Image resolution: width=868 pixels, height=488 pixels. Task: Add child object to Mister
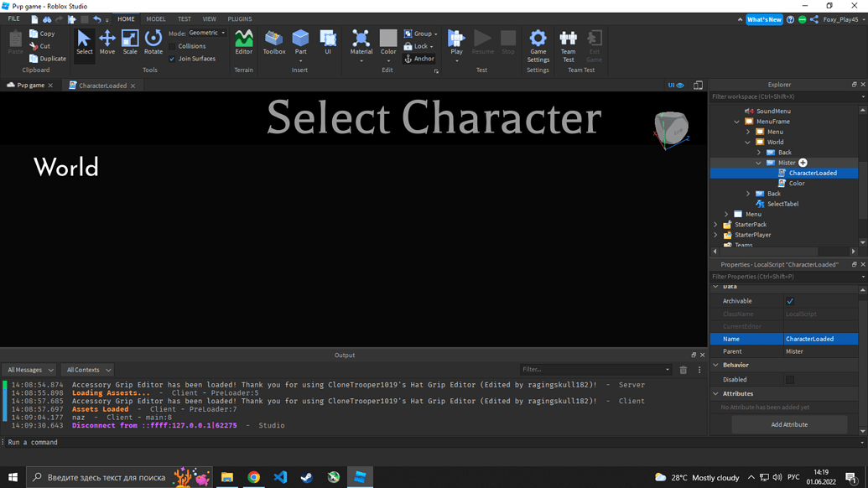coord(803,163)
